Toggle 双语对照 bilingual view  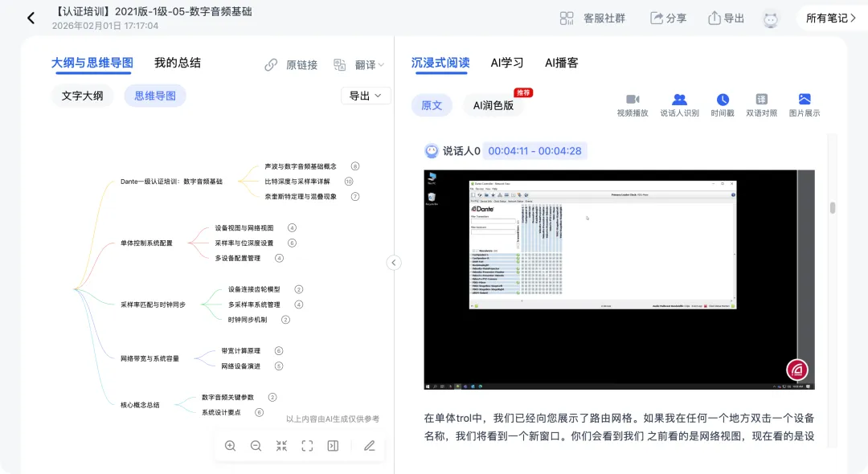point(761,104)
